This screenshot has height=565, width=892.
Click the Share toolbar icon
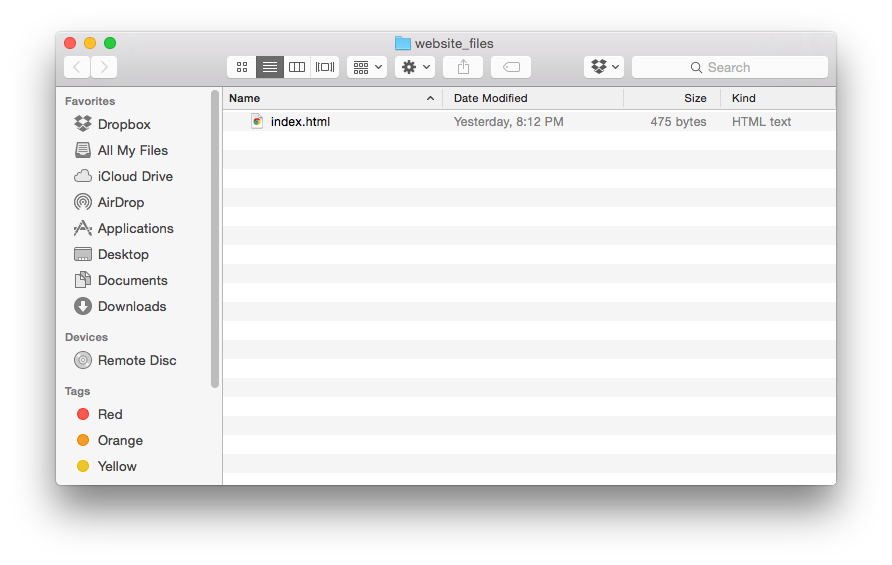coord(463,67)
